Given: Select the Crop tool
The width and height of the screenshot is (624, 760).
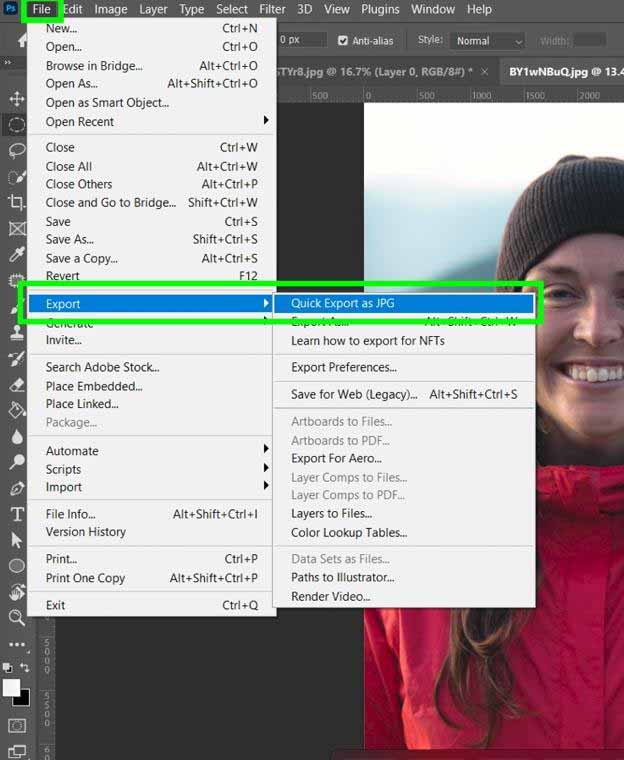Looking at the screenshot, I should click(x=17, y=202).
